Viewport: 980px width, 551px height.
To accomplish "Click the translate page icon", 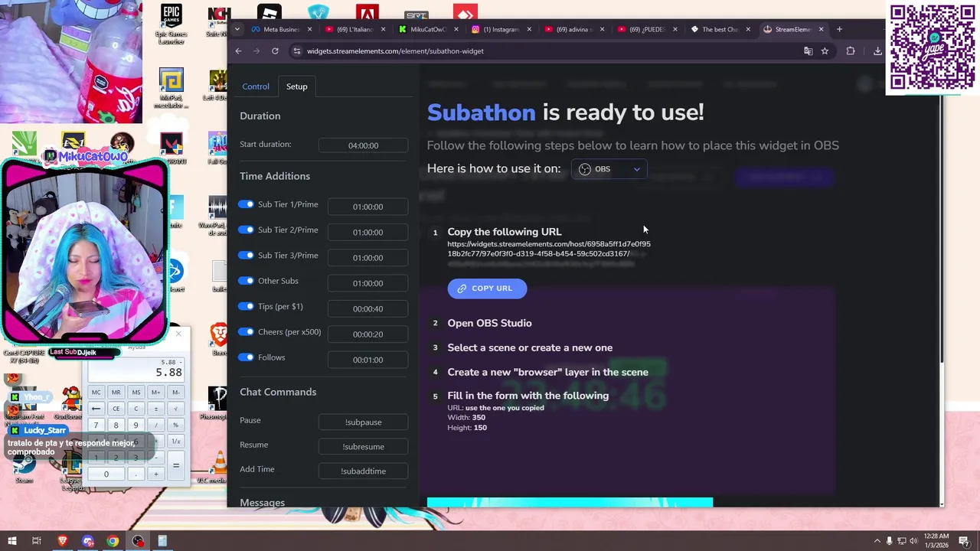I will pos(808,51).
